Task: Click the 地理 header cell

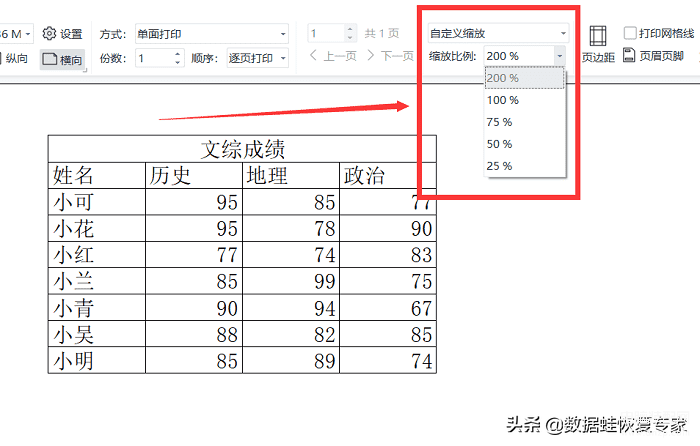Action: [291, 175]
